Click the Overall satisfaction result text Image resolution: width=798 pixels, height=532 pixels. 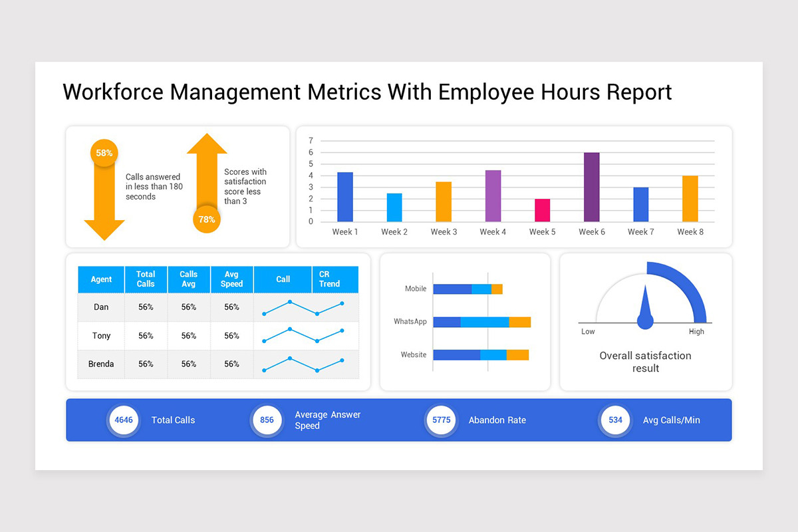click(x=644, y=362)
